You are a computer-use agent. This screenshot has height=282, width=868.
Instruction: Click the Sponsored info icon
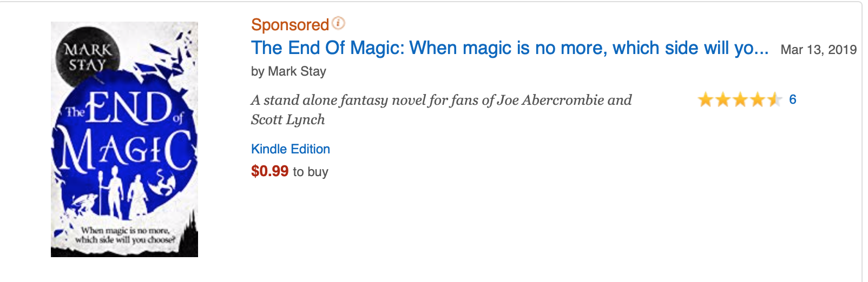338,23
